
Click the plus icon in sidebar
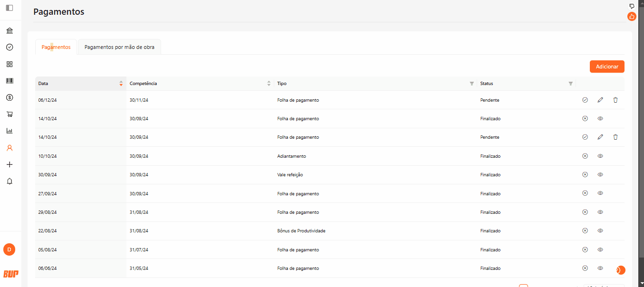tap(10, 164)
